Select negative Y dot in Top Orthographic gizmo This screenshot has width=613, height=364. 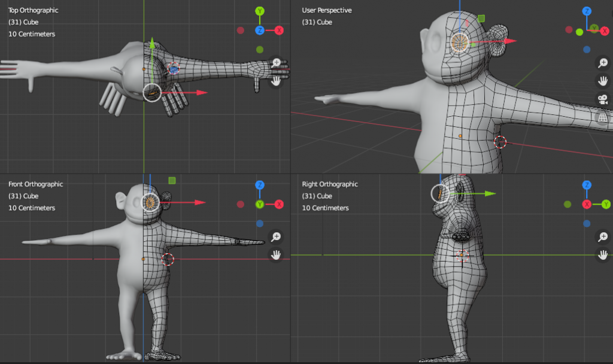point(260,50)
